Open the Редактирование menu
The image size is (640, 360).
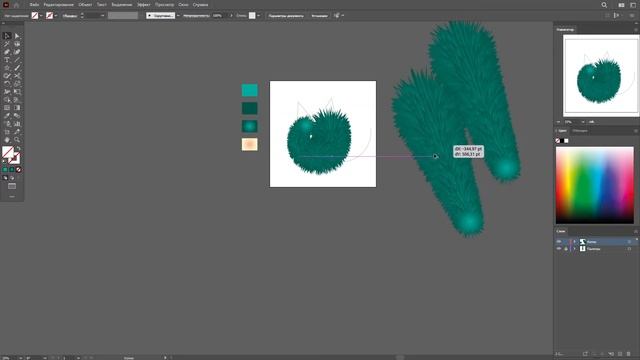(58, 5)
